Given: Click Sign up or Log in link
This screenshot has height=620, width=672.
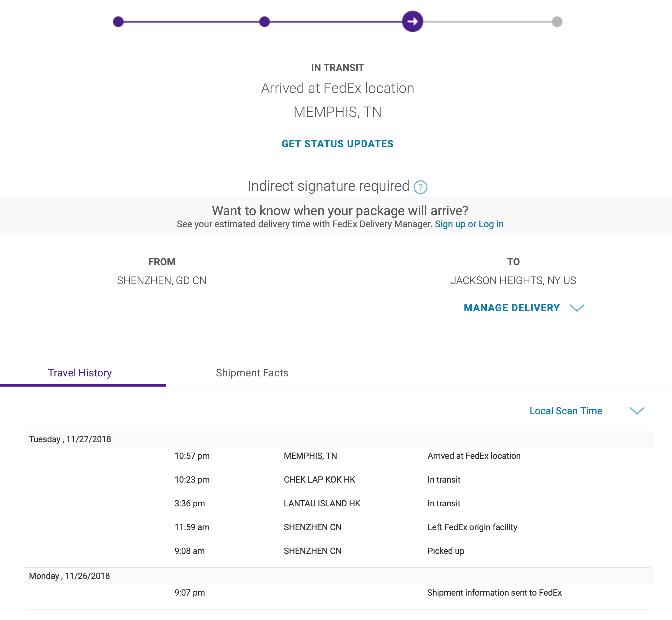Looking at the screenshot, I should (x=469, y=224).
